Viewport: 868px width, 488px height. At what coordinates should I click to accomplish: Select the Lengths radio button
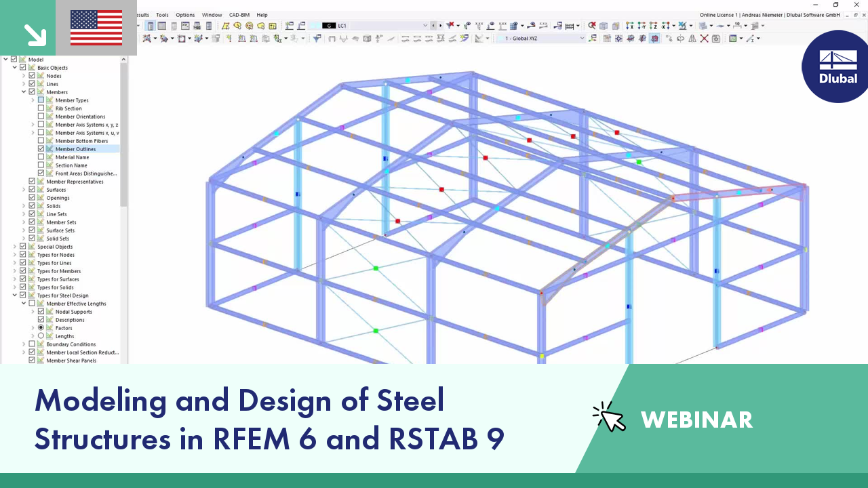[41, 335]
